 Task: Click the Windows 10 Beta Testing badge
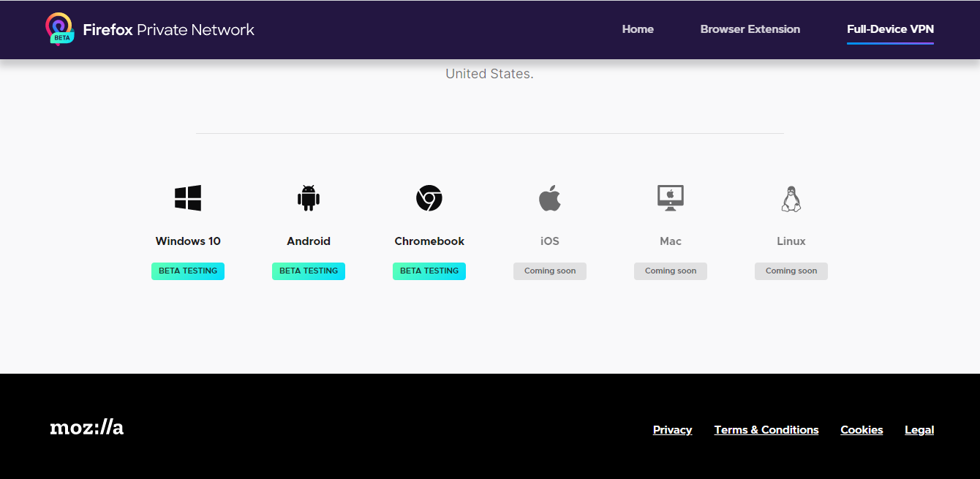click(x=188, y=271)
